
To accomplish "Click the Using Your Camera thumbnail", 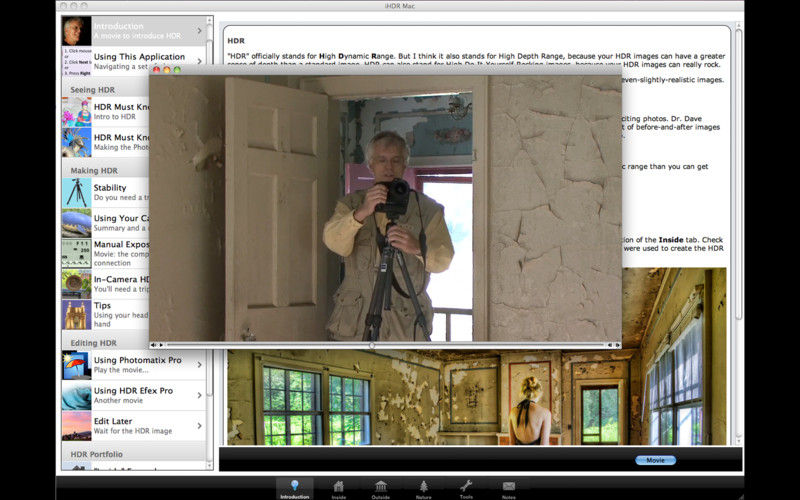I will coord(77,223).
